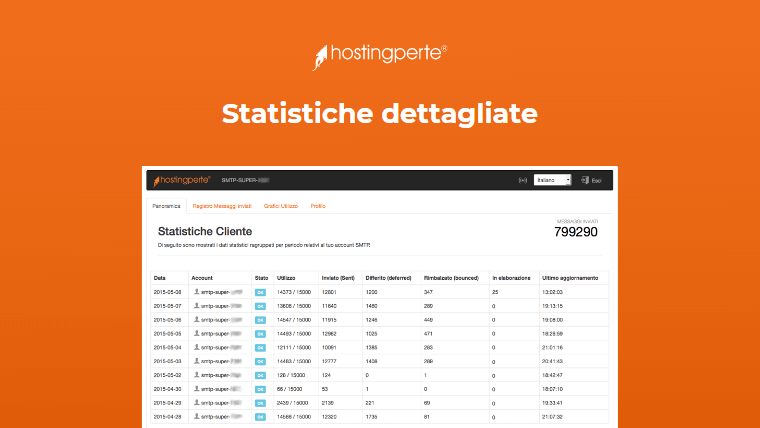Open the Italiano language dropdown

[x=552, y=181]
